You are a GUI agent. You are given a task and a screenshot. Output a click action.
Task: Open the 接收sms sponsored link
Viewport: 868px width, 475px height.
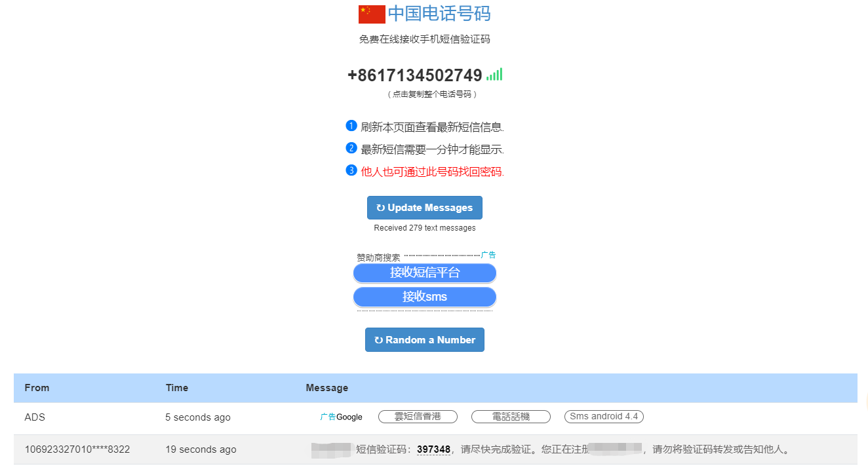point(425,296)
